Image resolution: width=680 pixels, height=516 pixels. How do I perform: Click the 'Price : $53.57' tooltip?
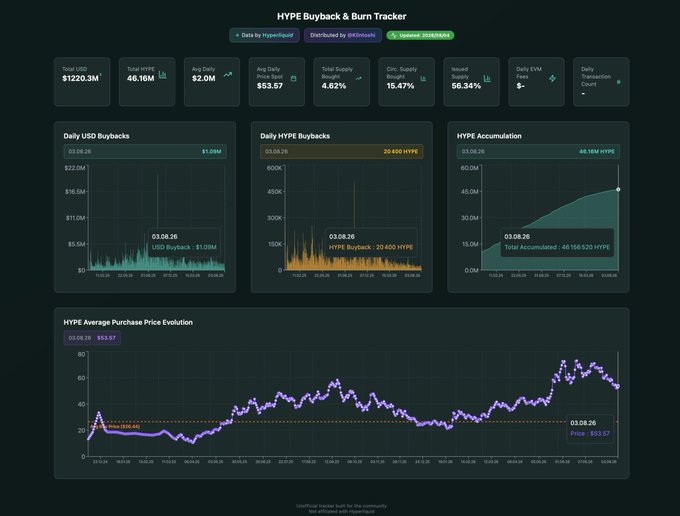pos(590,428)
